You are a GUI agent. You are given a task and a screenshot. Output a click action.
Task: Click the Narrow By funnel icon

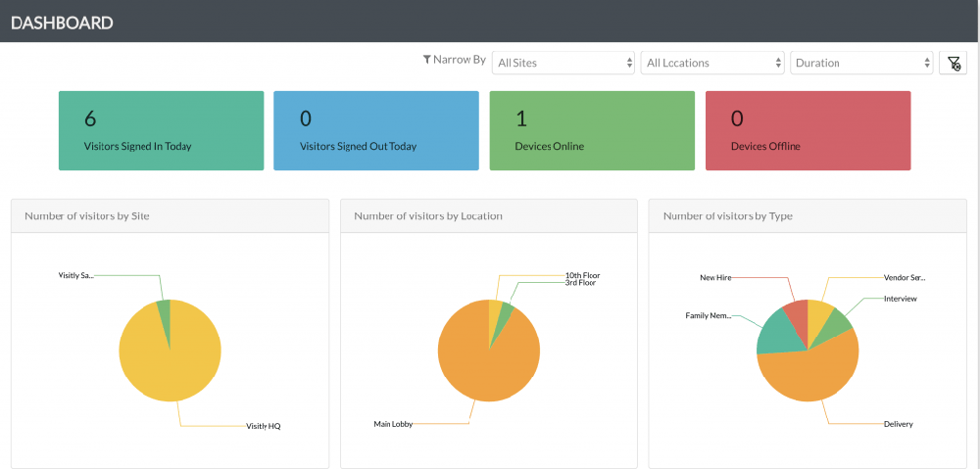tap(427, 60)
